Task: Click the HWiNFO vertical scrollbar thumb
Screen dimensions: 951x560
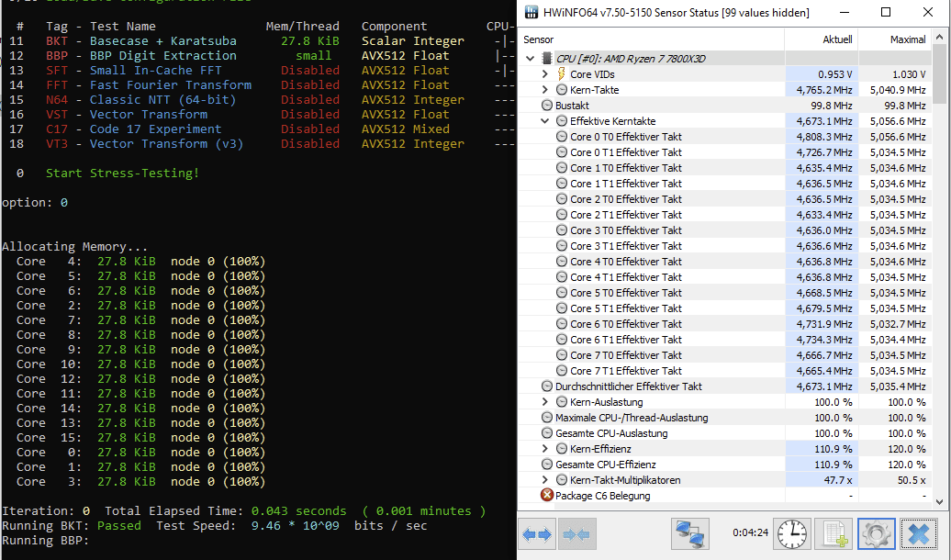Action: click(939, 73)
